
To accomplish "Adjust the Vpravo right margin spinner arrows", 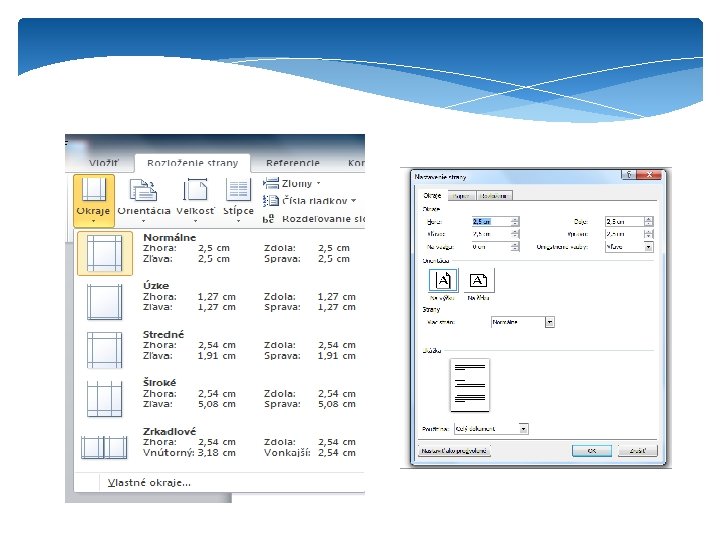I will click(x=648, y=234).
